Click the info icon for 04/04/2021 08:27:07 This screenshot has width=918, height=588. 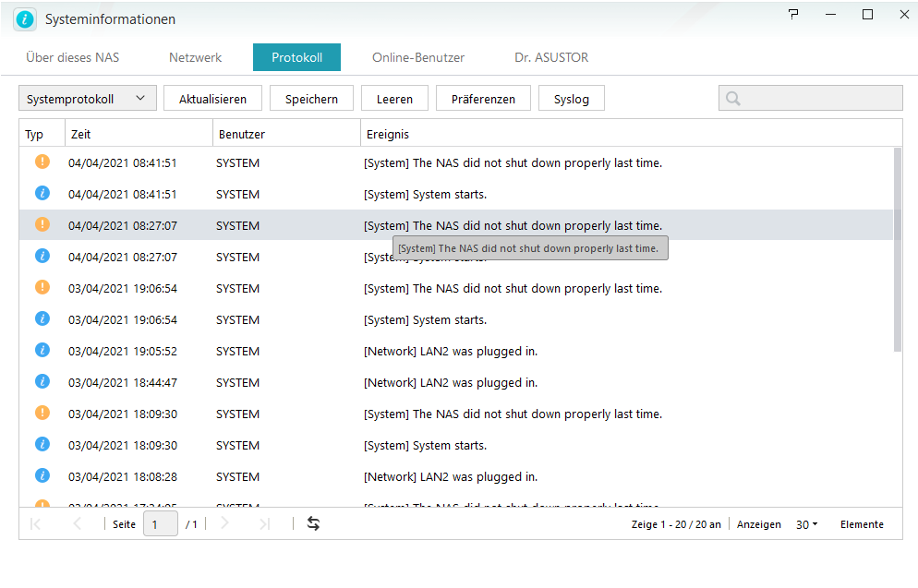point(42,256)
